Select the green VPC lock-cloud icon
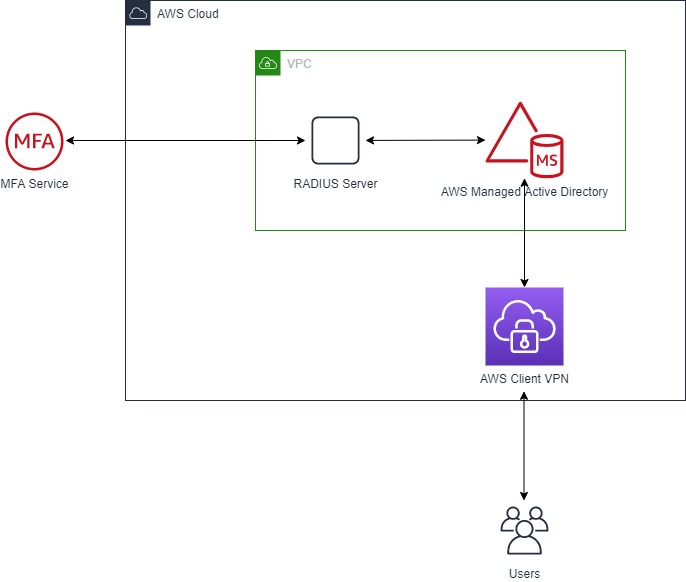 pyautogui.click(x=268, y=63)
